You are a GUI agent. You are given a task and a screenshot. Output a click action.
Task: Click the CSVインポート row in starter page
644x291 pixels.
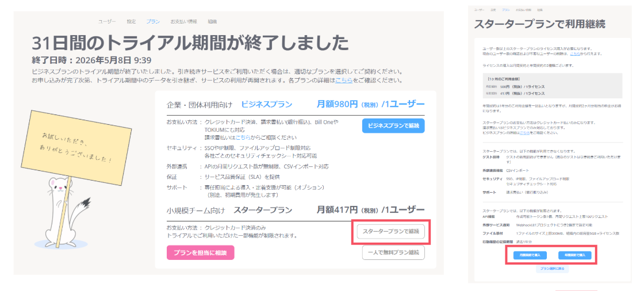tap(506, 170)
